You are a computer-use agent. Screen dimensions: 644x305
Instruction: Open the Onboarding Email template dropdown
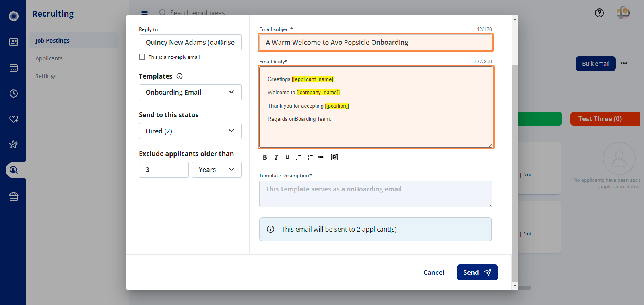coord(190,92)
